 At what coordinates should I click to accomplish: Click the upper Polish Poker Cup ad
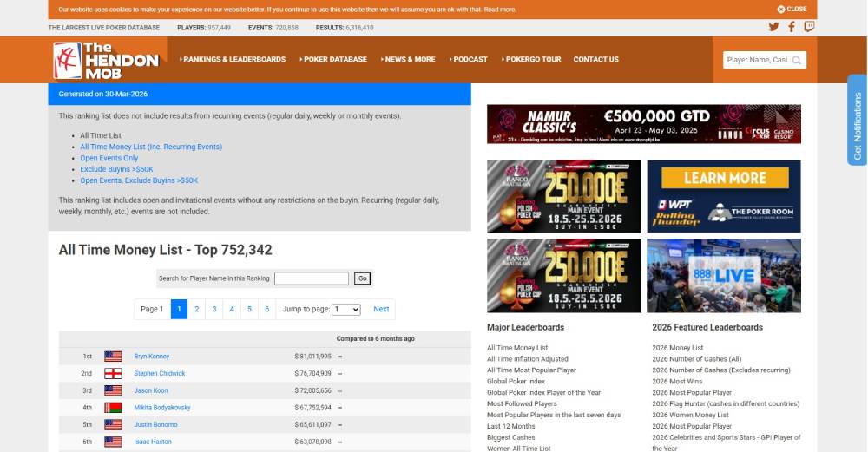point(564,196)
